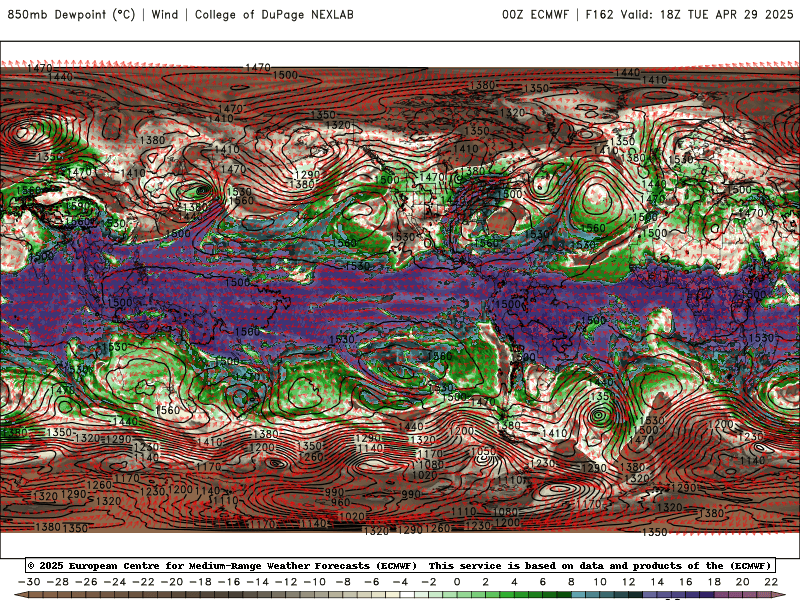Click the '2' colorbar label

click(486, 582)
